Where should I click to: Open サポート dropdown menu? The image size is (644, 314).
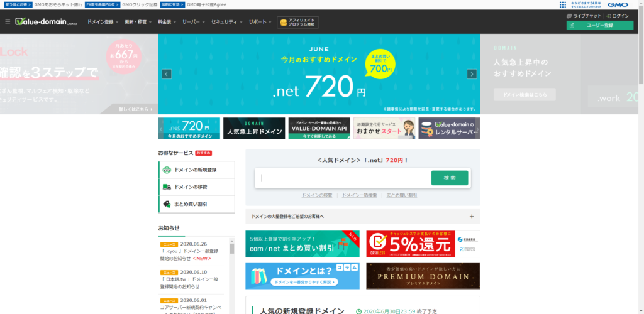click(260, 22)
